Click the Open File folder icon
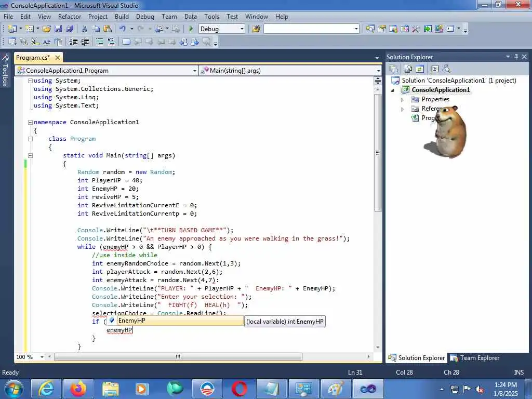The image size is (532, 399). click(47, 29)
